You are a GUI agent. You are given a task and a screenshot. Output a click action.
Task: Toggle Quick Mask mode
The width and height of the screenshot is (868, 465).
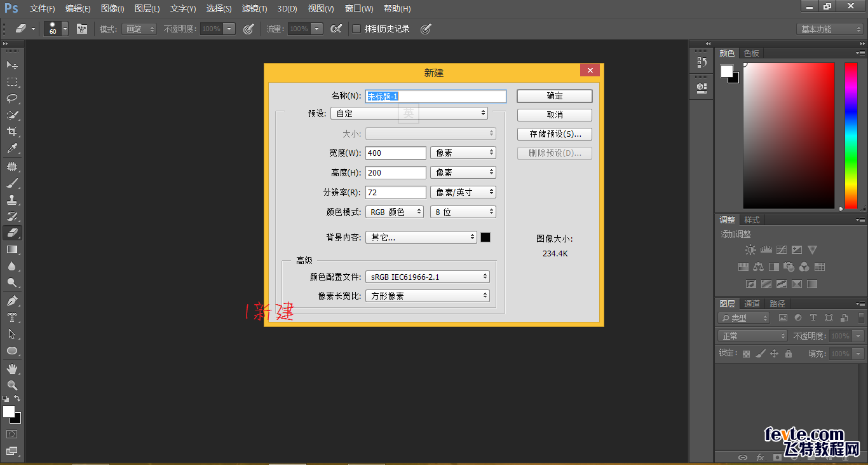click(x=12, y=434)
